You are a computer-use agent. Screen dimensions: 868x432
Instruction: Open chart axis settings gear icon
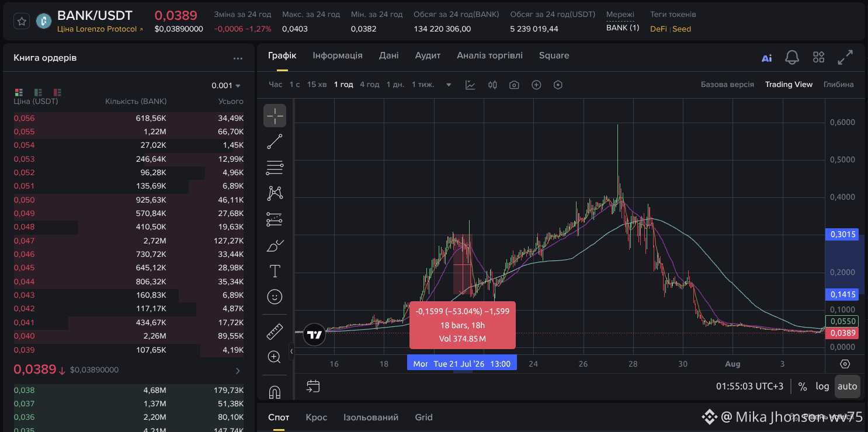(x=845, y=364)
